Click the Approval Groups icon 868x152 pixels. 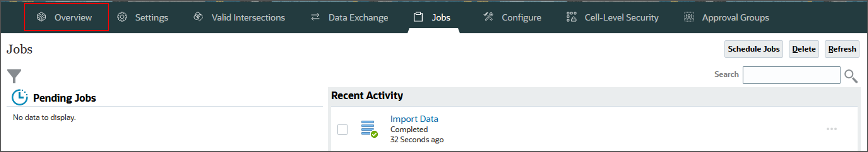[x=689, y=17]
